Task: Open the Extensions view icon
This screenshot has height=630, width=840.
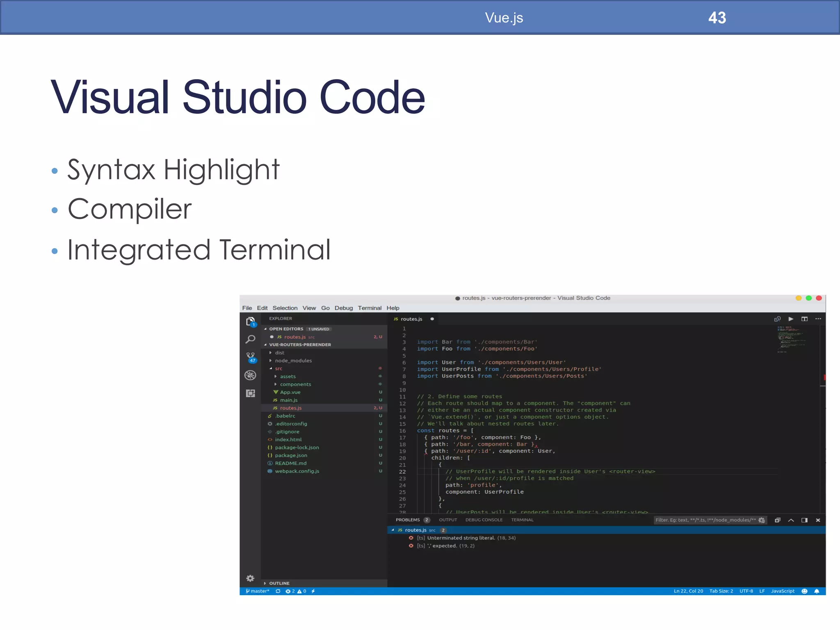Action: coord(250,393)
